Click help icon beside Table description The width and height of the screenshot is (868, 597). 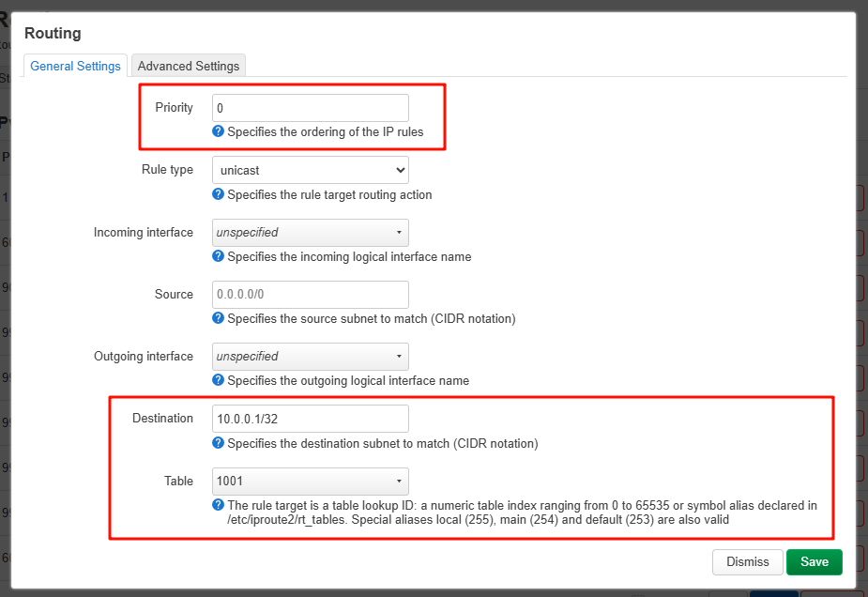point(219,505)
